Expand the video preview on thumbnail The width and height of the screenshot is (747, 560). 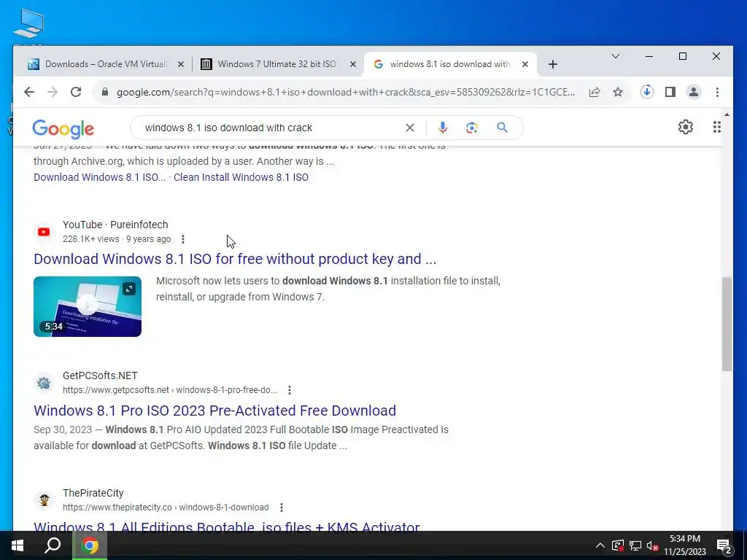point(129,289)
